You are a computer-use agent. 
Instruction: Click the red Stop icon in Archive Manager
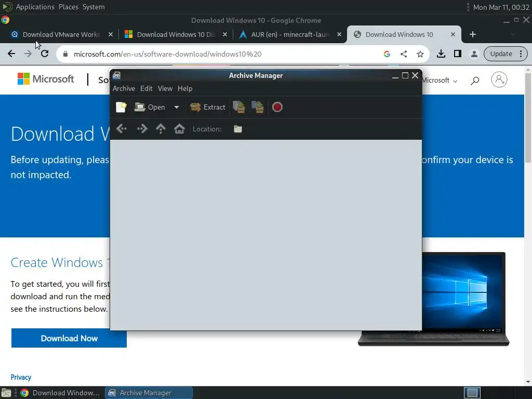(x=277, y=107)
